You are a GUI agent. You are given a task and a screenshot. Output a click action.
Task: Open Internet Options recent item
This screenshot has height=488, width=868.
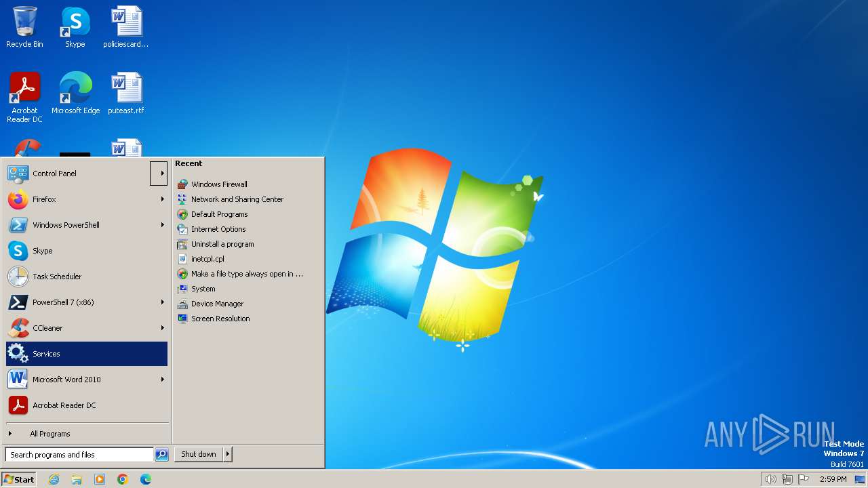(212, 229)
